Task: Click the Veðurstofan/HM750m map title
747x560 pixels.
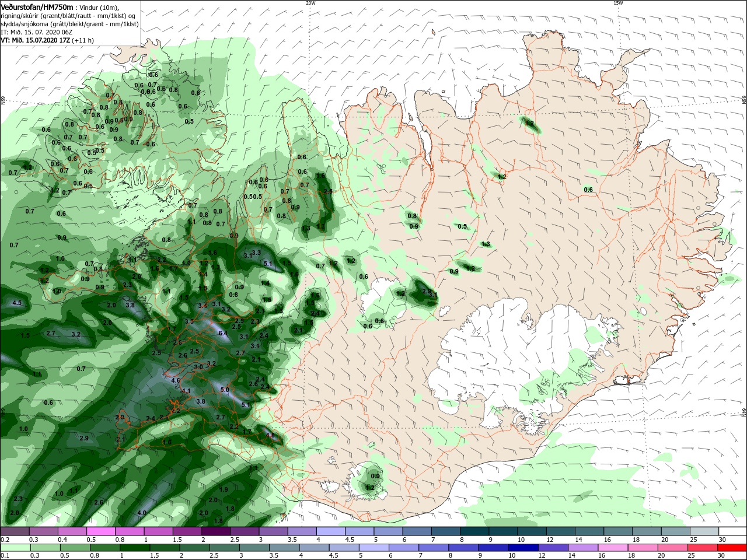Action: tap(37, 6)
